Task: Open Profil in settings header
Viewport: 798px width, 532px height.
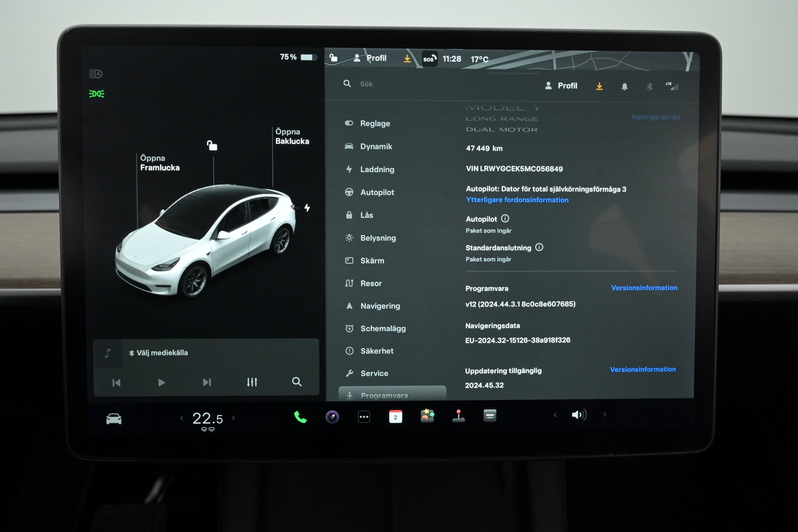Action: coord(561,86)
